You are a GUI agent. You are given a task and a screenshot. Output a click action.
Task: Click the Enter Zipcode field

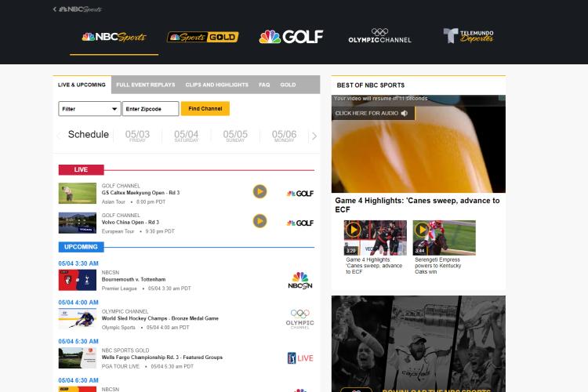[151, 109]
